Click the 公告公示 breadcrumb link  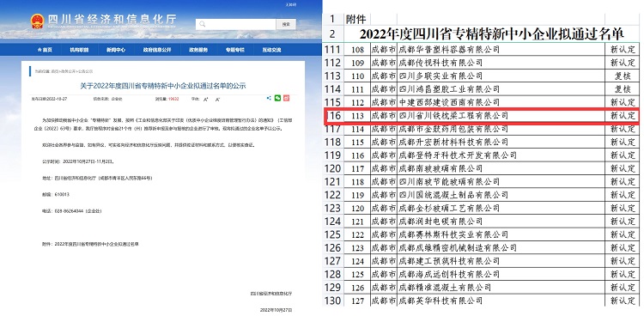coord(85,71)
